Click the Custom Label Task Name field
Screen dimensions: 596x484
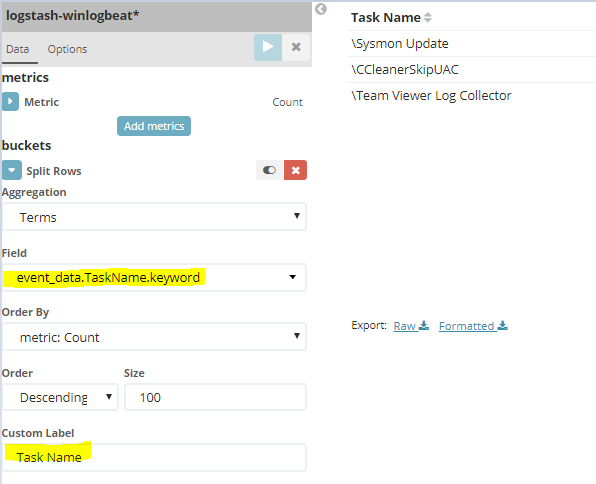pyautogui.click(x=154, y=457)
